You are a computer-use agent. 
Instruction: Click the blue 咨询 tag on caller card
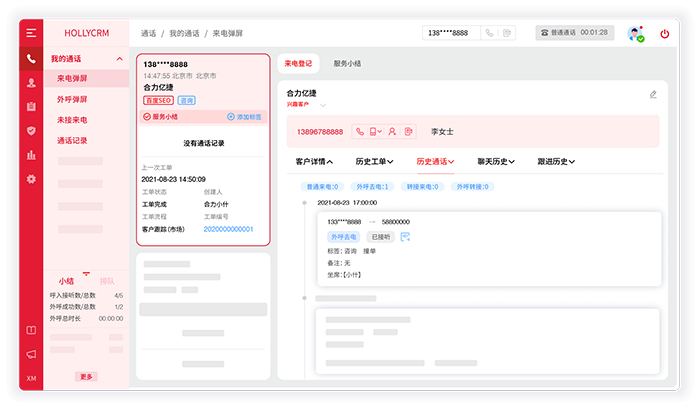tap(187, 100)
